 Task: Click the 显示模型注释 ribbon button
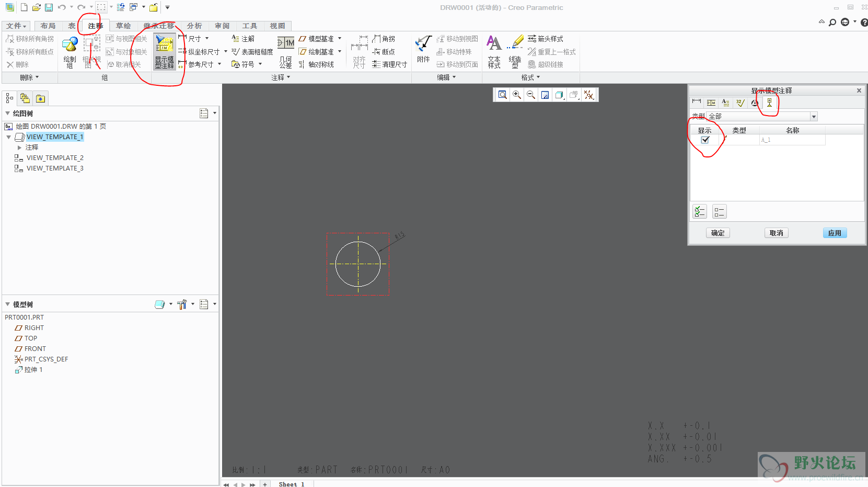(165, 52)
